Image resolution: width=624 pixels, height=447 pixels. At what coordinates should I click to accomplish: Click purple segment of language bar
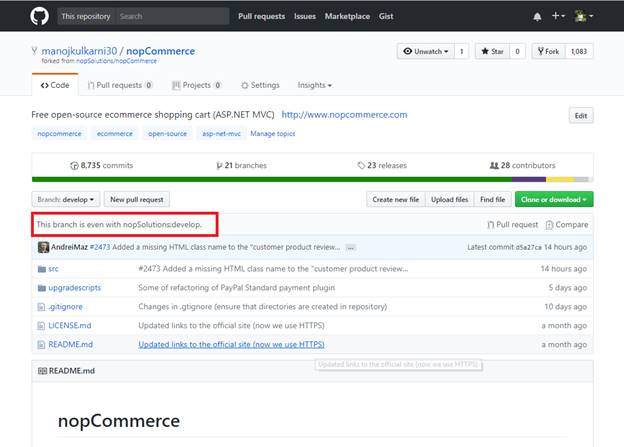(529, 180)
